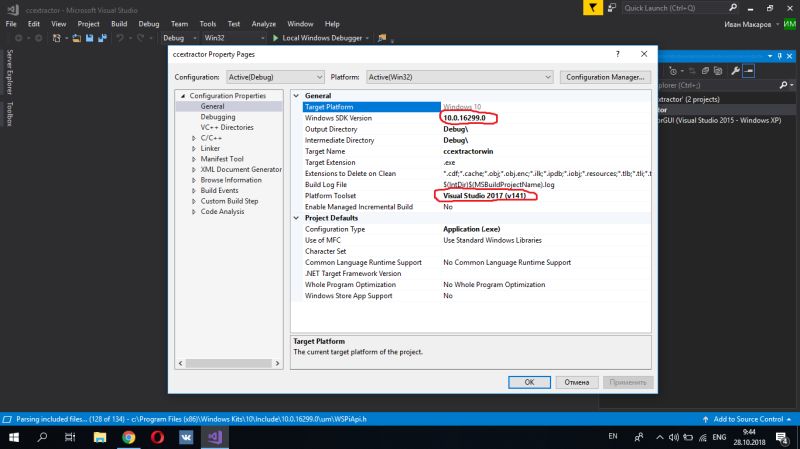Open the Configuration dropdown Active(Debug)
The width and height of the screenshot is (800, 449).
[x=275, y=77]
